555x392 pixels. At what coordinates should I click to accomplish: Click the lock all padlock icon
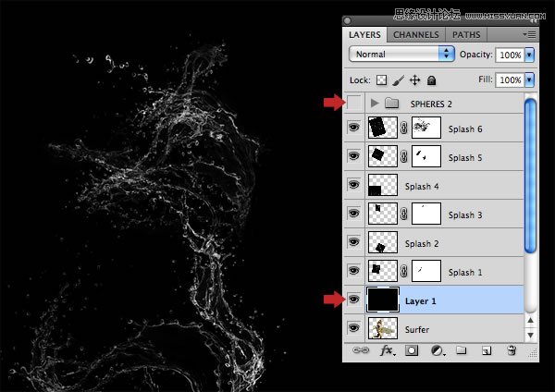pos(431,80)
